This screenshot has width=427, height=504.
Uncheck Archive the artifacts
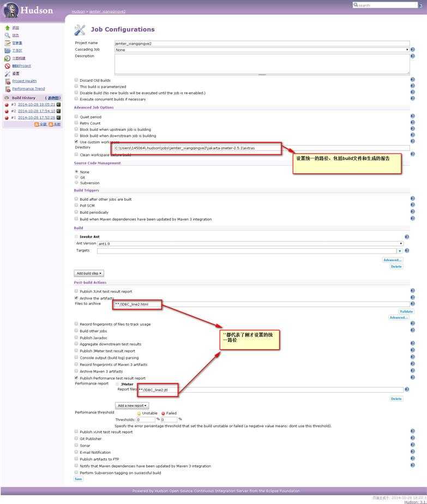click(76, 298)
